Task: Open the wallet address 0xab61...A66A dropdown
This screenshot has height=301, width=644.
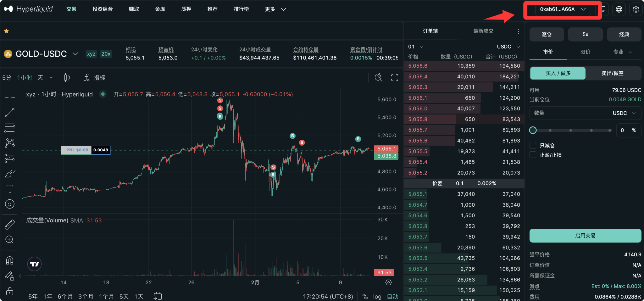Action: click(562, 9)
